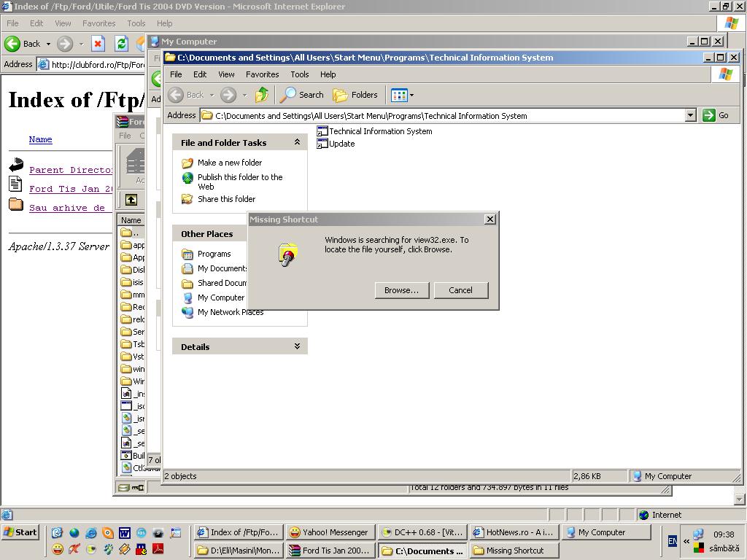Click the Windows Start button
The image size is (747, 560).
pyautogui.click(x=20, y=532)
